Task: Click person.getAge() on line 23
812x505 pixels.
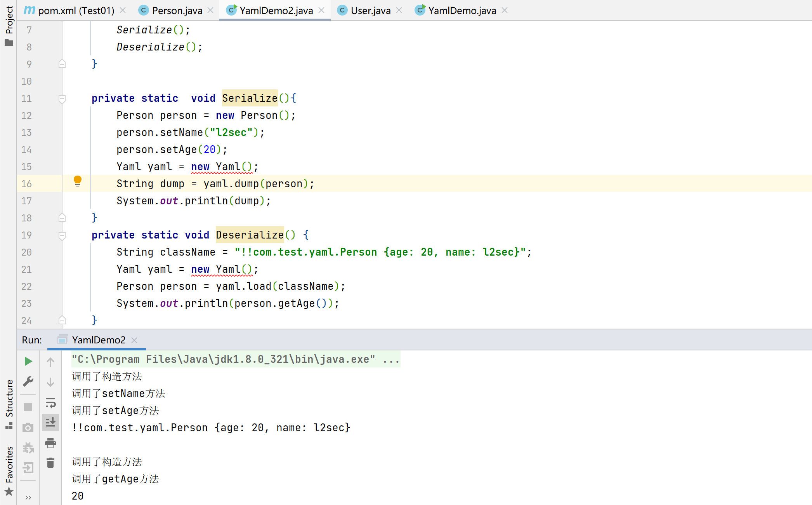Action: [281, 303]
